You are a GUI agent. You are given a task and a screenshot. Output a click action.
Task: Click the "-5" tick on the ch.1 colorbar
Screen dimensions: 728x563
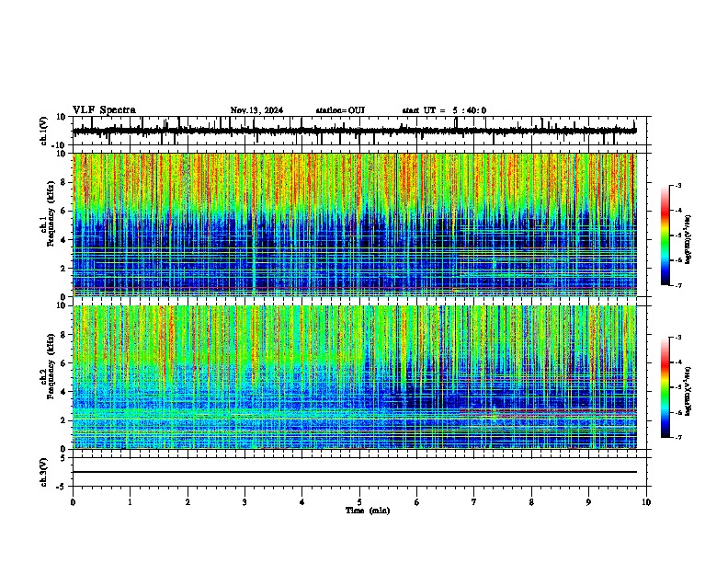[678, 236]
